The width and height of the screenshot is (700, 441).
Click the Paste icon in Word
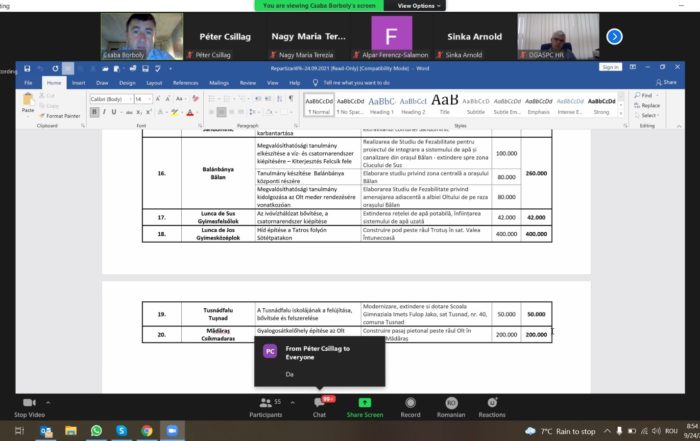coord(28,101)
